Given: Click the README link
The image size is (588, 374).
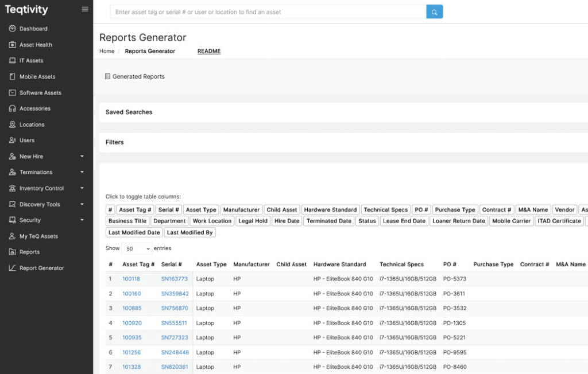Looking at the screenshot, I should tap(209, 51).
